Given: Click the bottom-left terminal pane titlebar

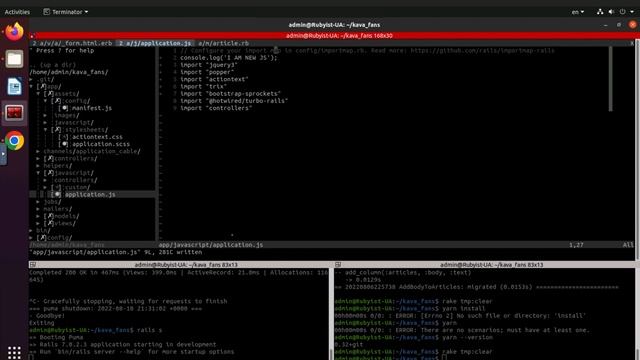Looking at the screenshot, I should point(186,264).
